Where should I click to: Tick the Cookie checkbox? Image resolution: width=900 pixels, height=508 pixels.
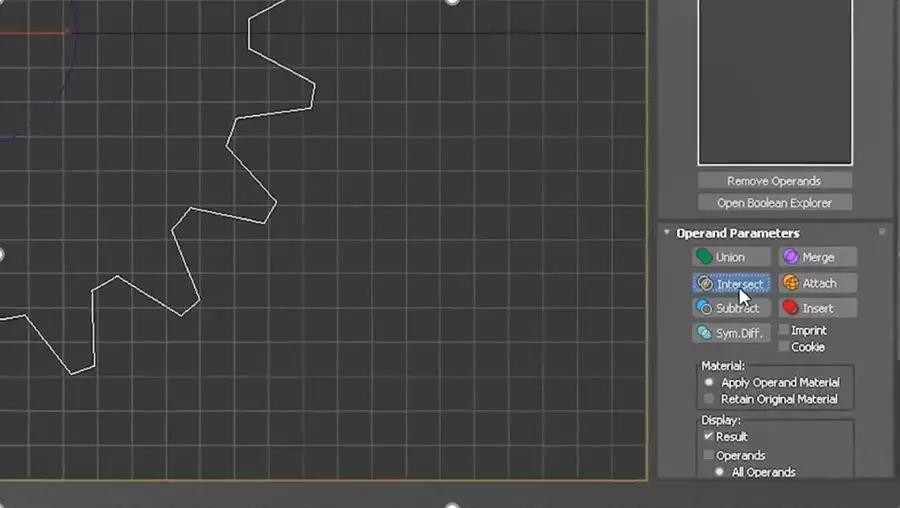(x=784, y=347)
